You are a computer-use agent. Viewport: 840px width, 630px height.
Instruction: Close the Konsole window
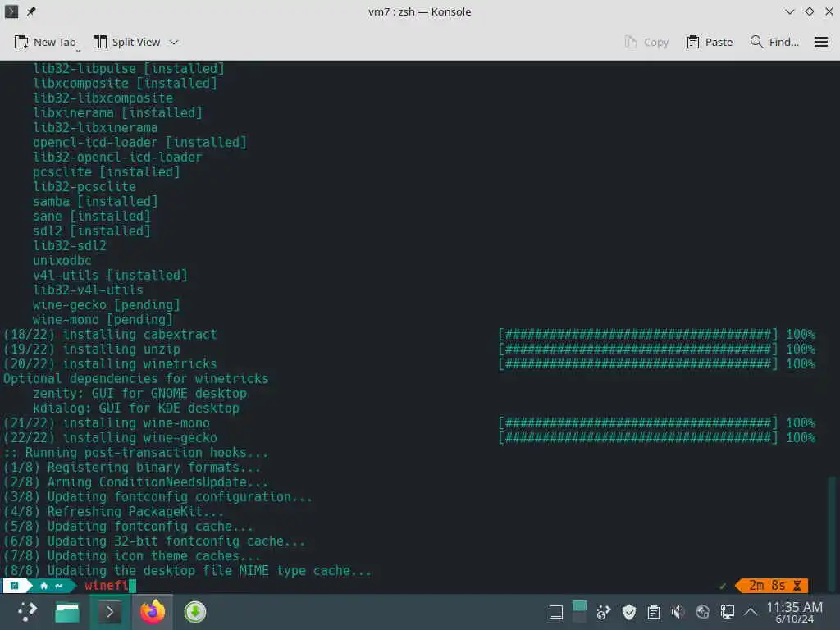[x=829, y=11]
